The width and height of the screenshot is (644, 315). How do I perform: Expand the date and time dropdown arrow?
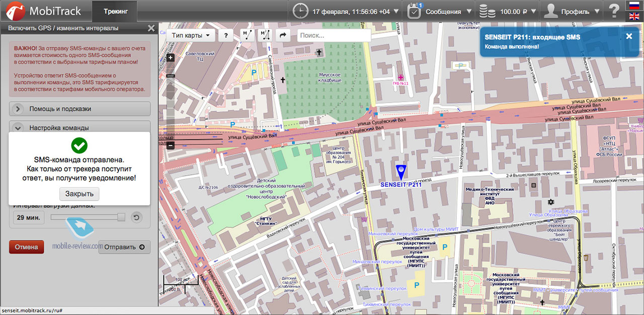tap(396, 11)
